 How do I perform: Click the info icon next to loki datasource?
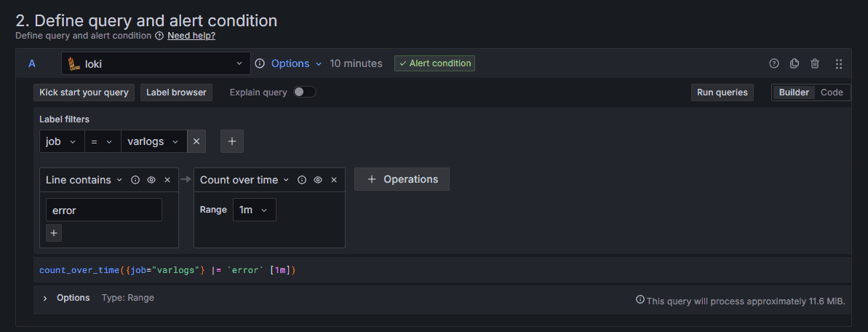(x=260, y=64)
